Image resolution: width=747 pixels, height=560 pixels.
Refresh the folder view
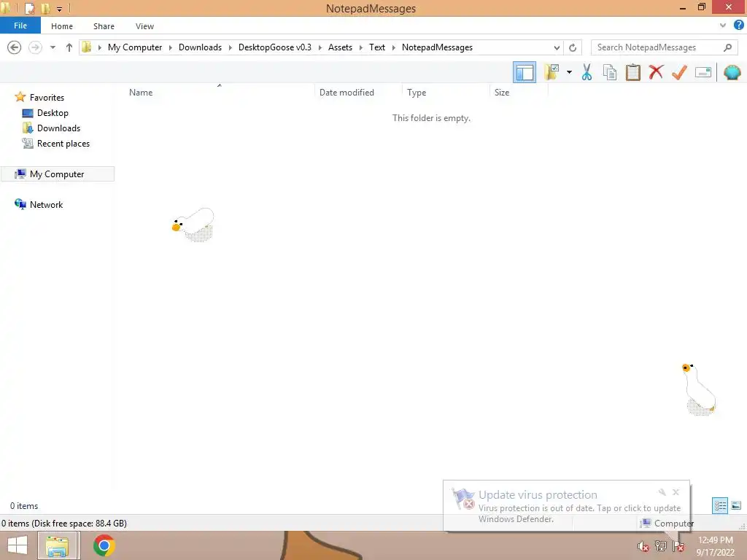coord(573,47)
